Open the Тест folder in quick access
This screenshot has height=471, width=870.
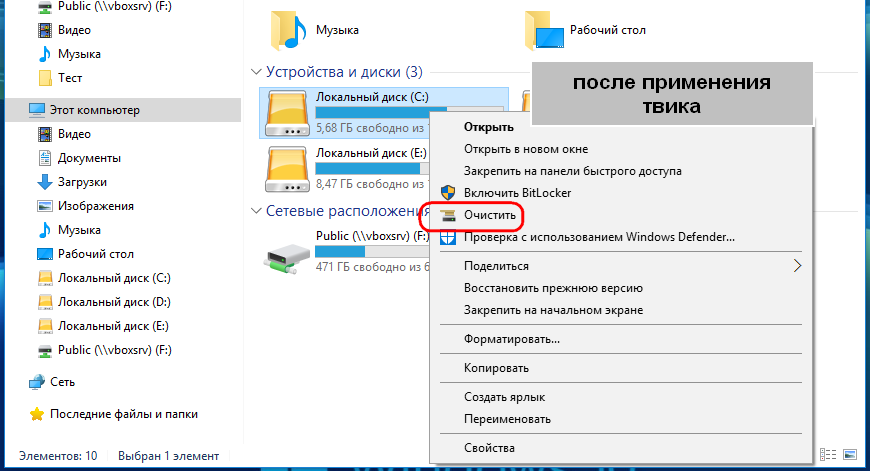(69, 78)
